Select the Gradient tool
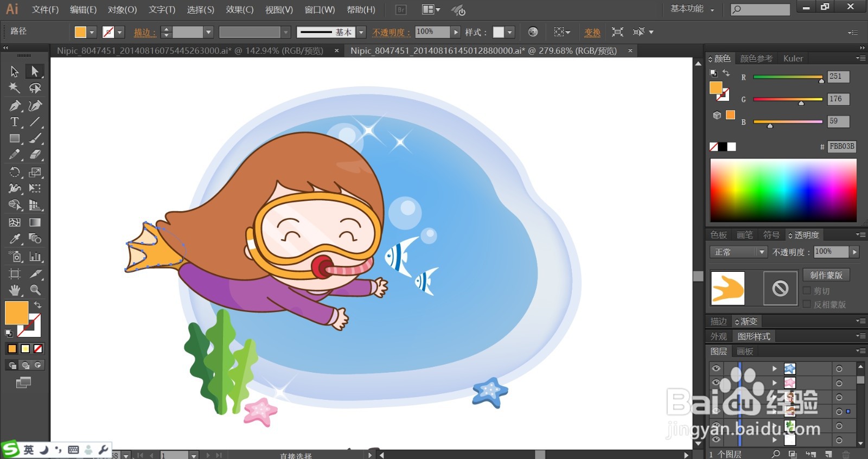Image resolution: width=868 pixels, height=459 pixels. pos(35,222)
